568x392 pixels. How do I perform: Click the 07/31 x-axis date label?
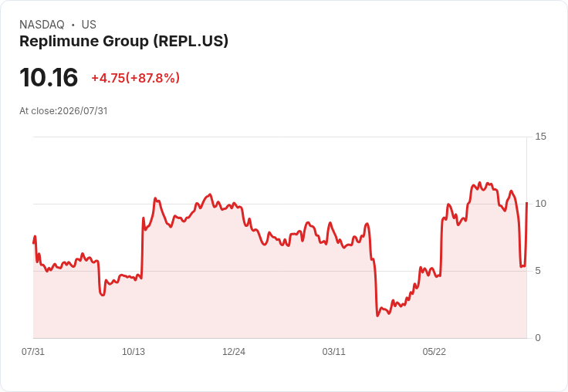click(x=33, y=351)
